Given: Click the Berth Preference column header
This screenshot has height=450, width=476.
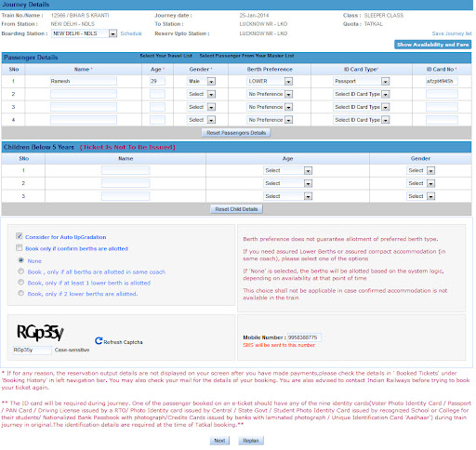Looking at the screenshot, I should click(x=270, y=70).
